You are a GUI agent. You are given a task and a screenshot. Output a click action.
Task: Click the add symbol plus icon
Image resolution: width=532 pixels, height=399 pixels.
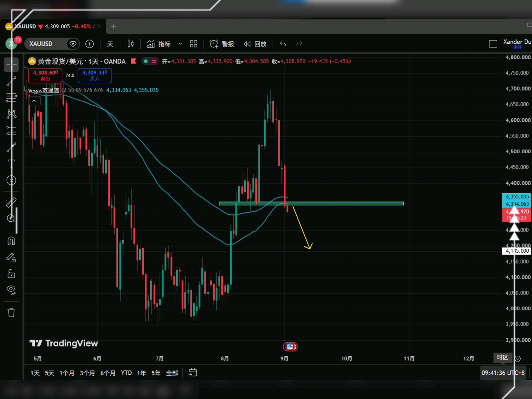[x=89, y=44]
